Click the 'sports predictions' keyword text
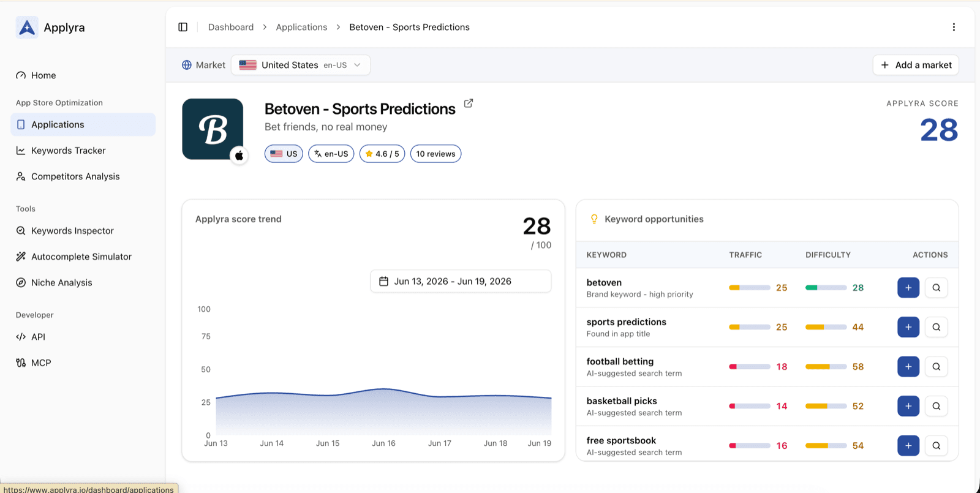The image size is (980, 493). click(627, 322)
